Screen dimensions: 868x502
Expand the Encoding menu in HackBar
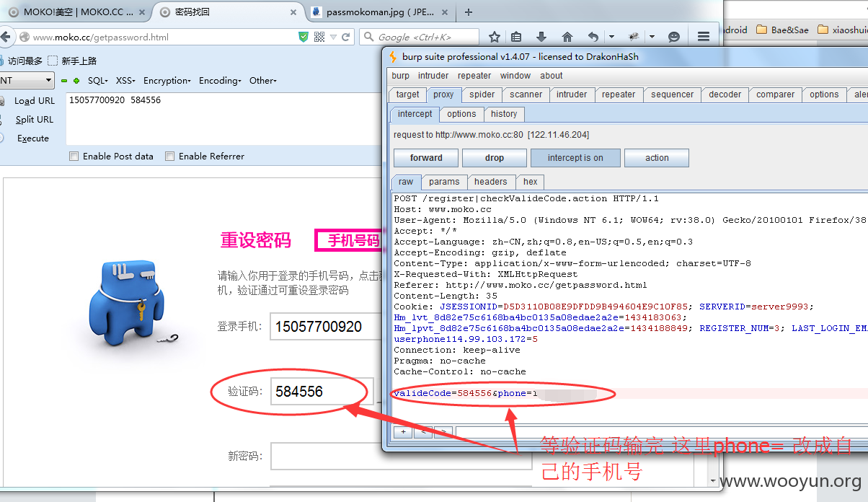click(221, 81)
